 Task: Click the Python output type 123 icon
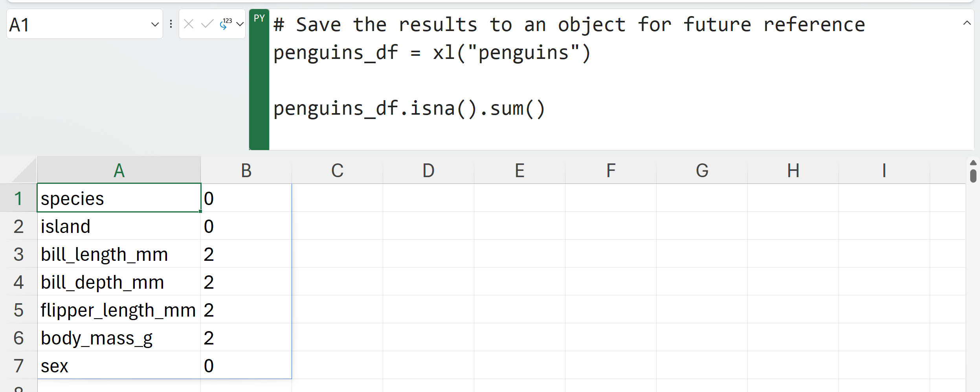[x=226, y=24]
